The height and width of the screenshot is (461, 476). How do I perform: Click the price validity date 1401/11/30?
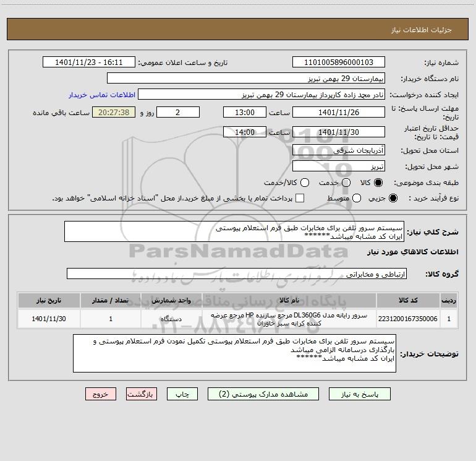pyautogui.click(x=339, y=132)
